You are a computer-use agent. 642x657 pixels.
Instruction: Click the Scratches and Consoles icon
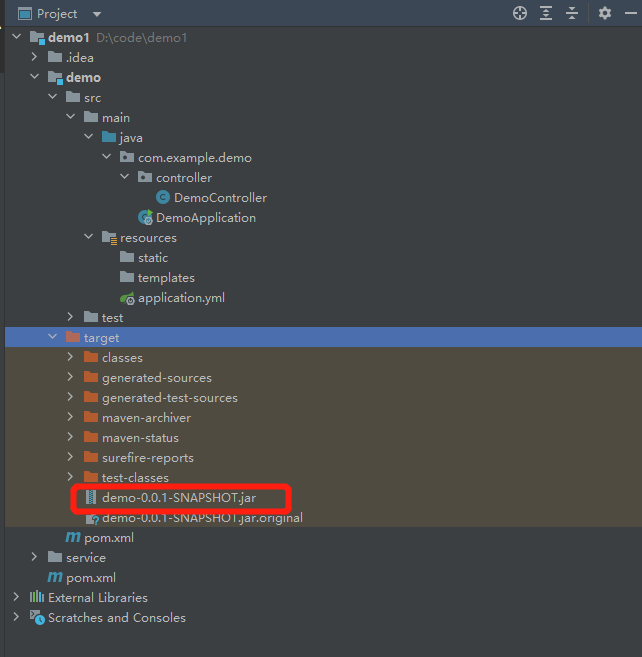point(37,617)
